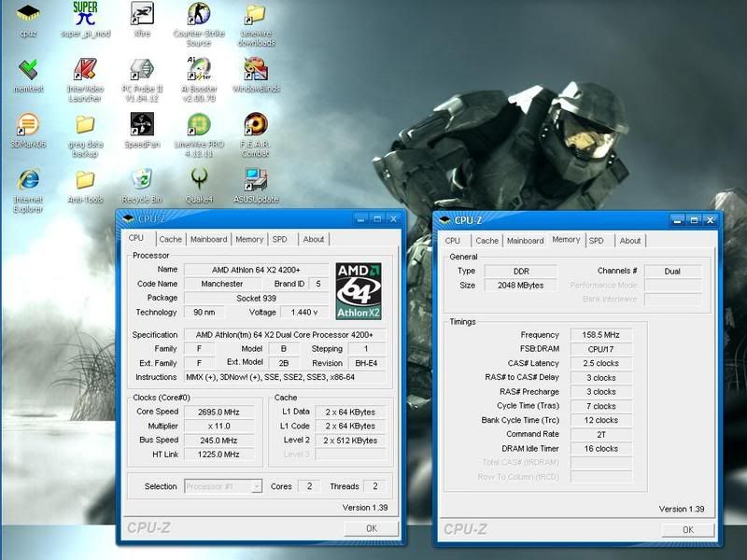Viewport: 747px width, 560px height.
Task: Click the memory Size value 2048 MBytes
Action: point(521,286)
